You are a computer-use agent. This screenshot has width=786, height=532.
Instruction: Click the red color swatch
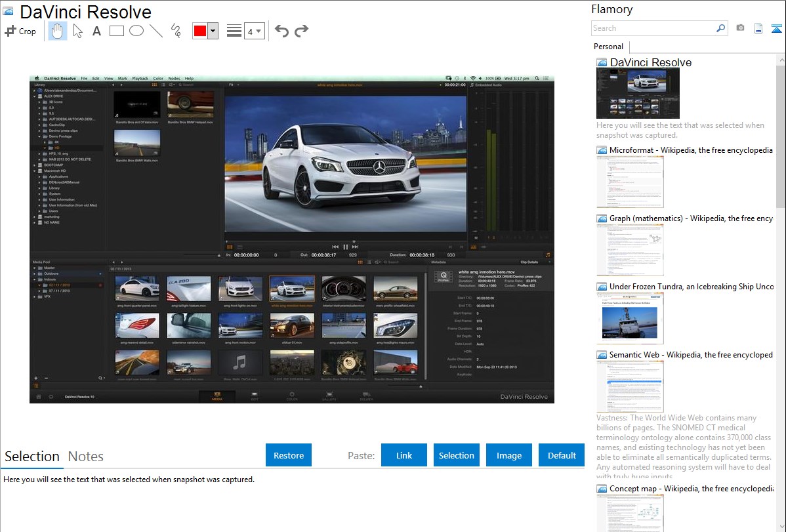(200, 31)
